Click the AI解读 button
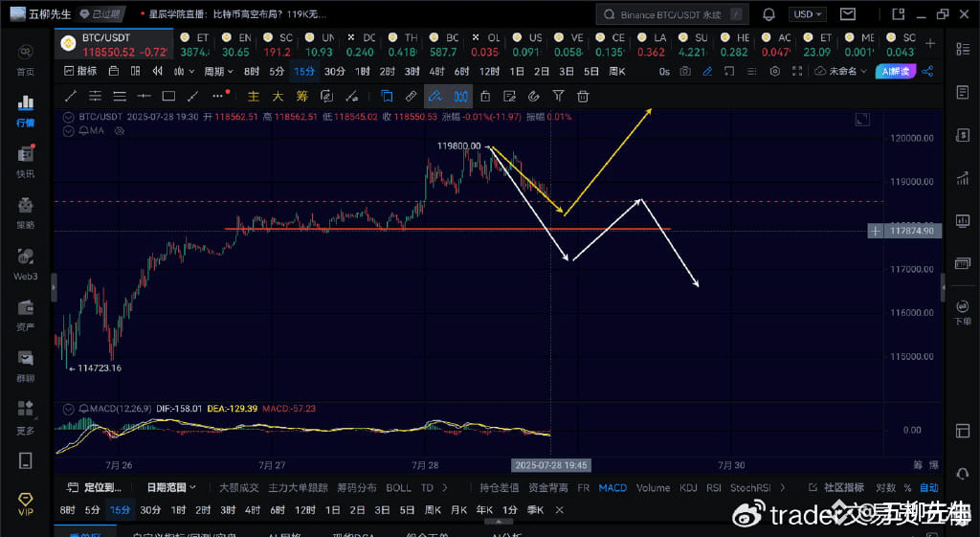 (x=895, y=71)
